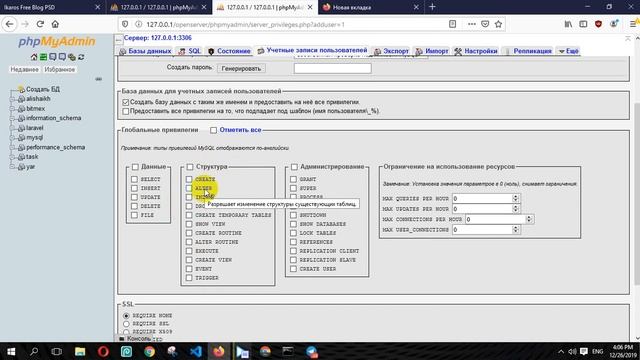Check the Данные group checkbox
This screenshot has width=640, height=360.
[135, 167]
